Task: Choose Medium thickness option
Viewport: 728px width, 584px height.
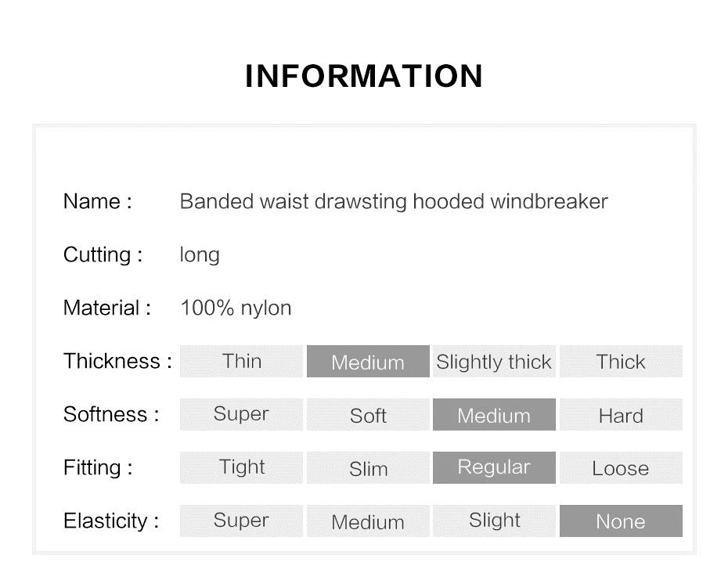Action: point(368,361)
